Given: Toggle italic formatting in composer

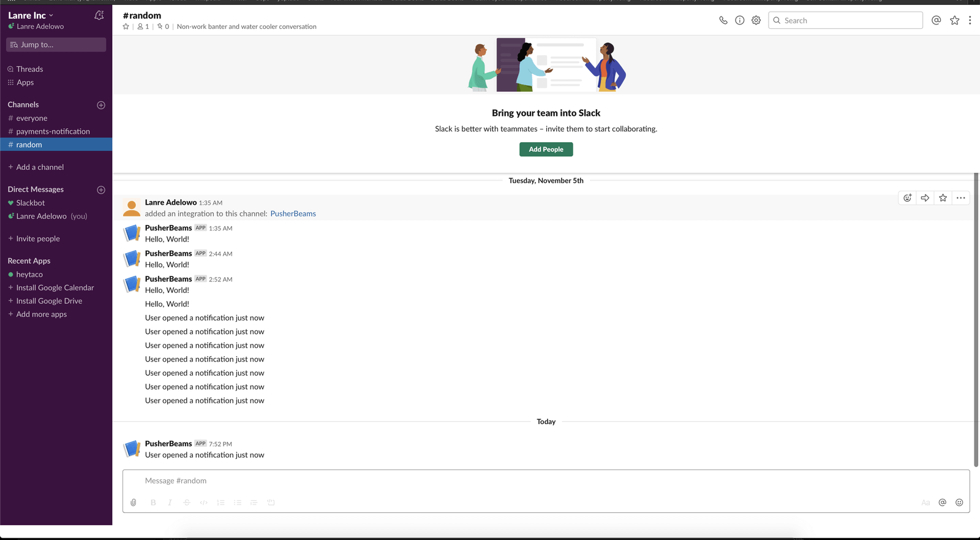Looking at the screenshot, I should point(170,503).
